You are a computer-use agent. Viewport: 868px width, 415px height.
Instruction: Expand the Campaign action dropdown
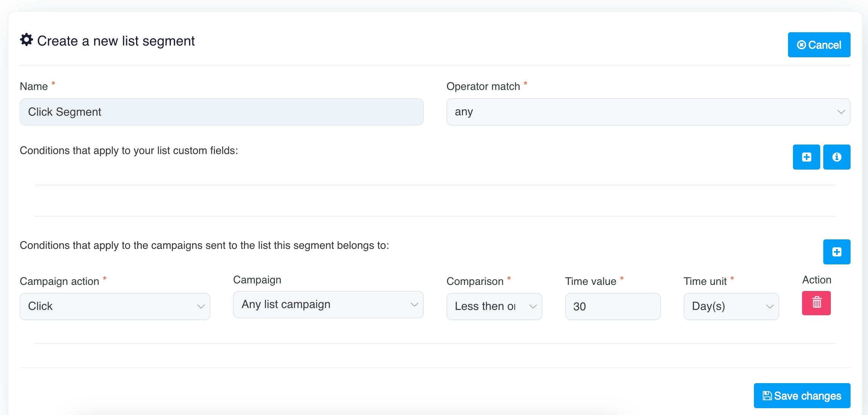[x=114, y=307]
